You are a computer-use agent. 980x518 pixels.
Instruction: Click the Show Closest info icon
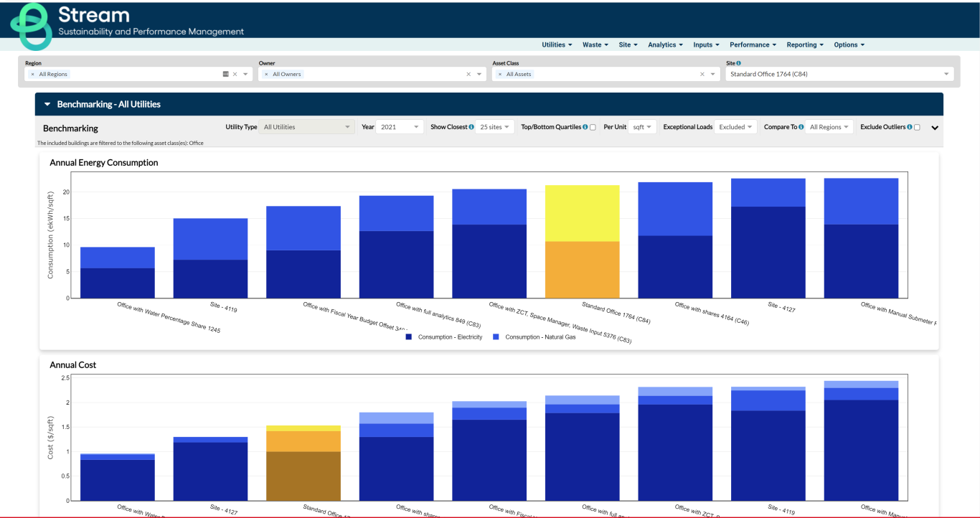471,127
